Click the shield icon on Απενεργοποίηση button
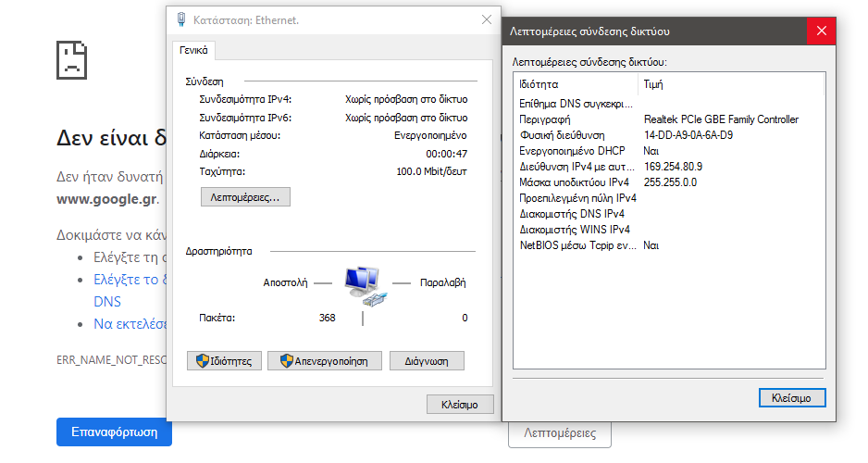The image size is (868, 463). [286, 361]
